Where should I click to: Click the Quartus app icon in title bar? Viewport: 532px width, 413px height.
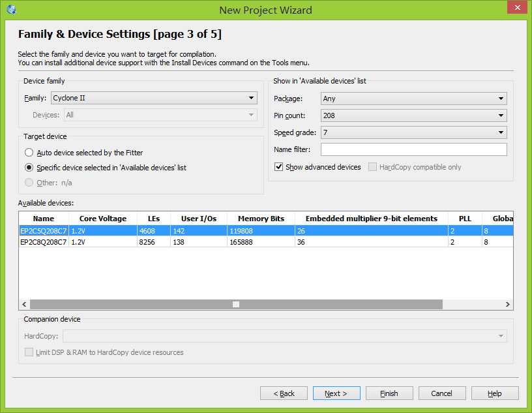(11, 10)
